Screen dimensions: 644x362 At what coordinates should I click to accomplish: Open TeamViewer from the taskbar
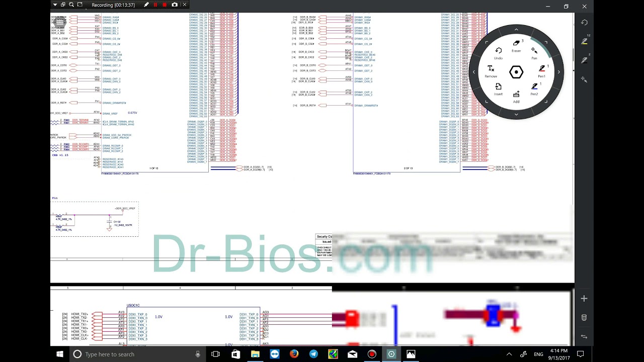tap(274, 354)
